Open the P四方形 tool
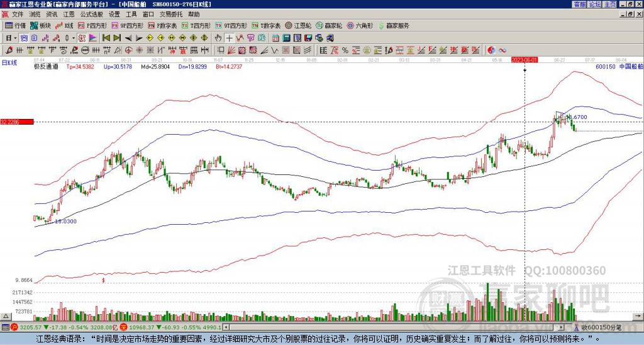This screenshot has height=345, width=644. coord(92,25)
